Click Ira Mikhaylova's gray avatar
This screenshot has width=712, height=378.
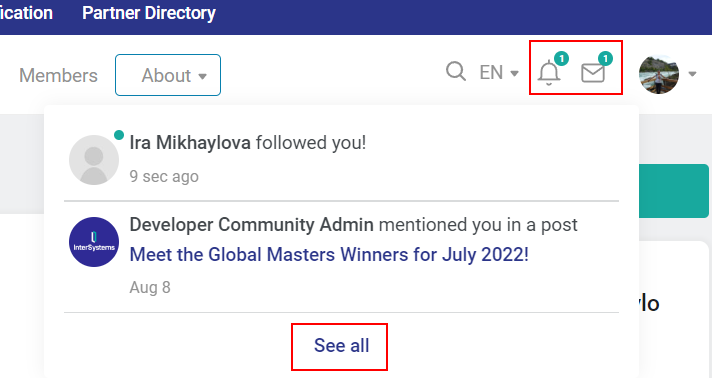click(94, 160)
